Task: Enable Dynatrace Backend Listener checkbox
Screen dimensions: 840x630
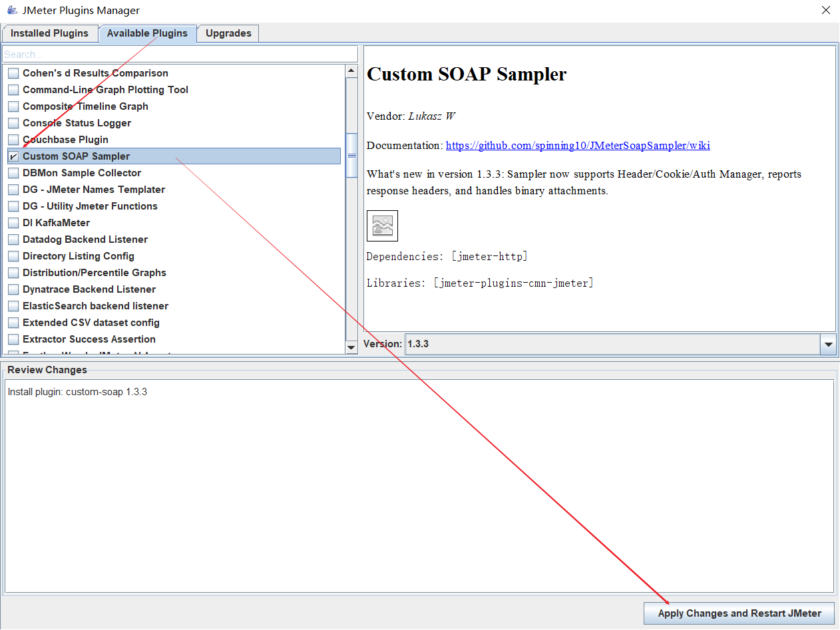Action: pyautogui.click(x=13, y=289)
